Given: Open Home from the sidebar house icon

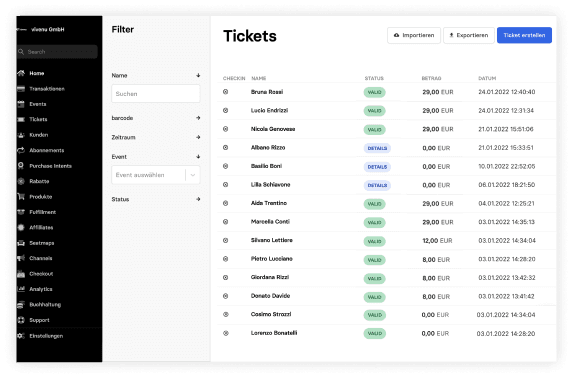Looking at the screenshot, I should (x=21, y=73).
